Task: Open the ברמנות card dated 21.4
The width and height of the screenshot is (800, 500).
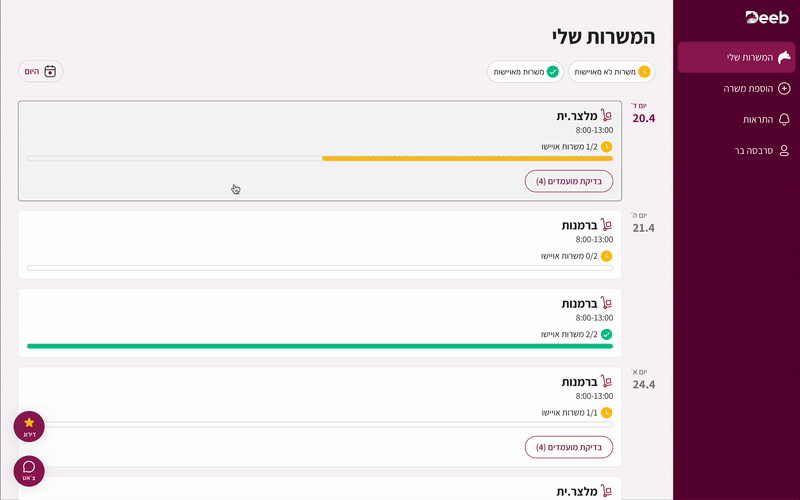Action: [320, 245]
